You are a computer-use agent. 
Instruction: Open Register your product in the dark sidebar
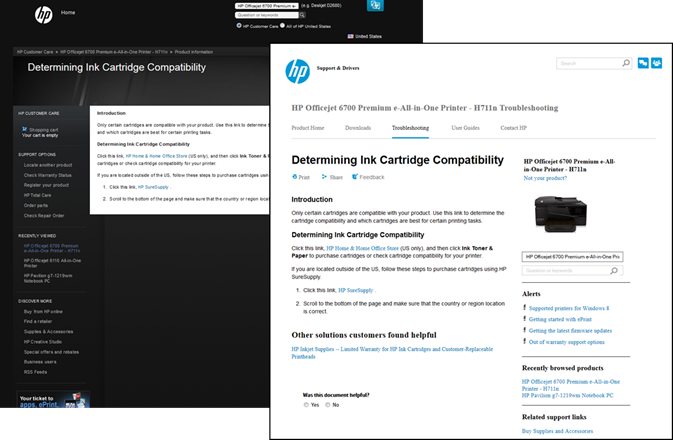tap(46, 185)
